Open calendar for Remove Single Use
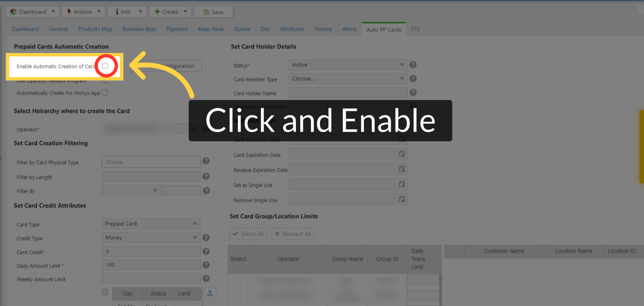644x306 pixels. click(402, 199)
